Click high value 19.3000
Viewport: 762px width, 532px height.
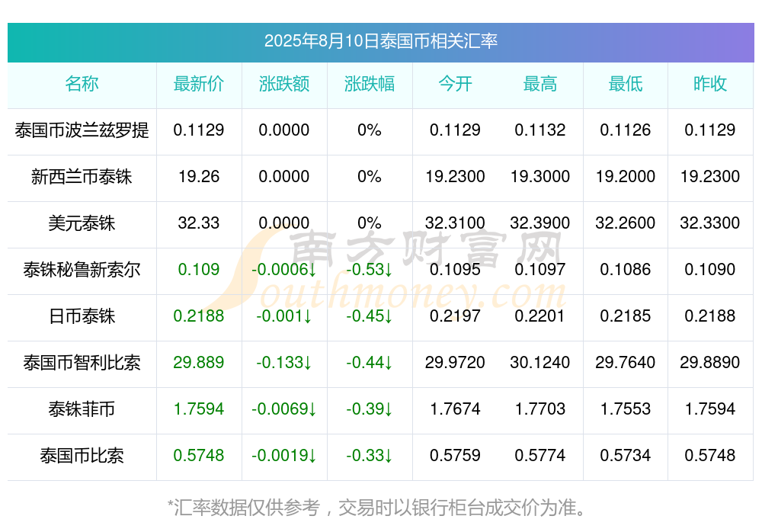tap(540, 177)
